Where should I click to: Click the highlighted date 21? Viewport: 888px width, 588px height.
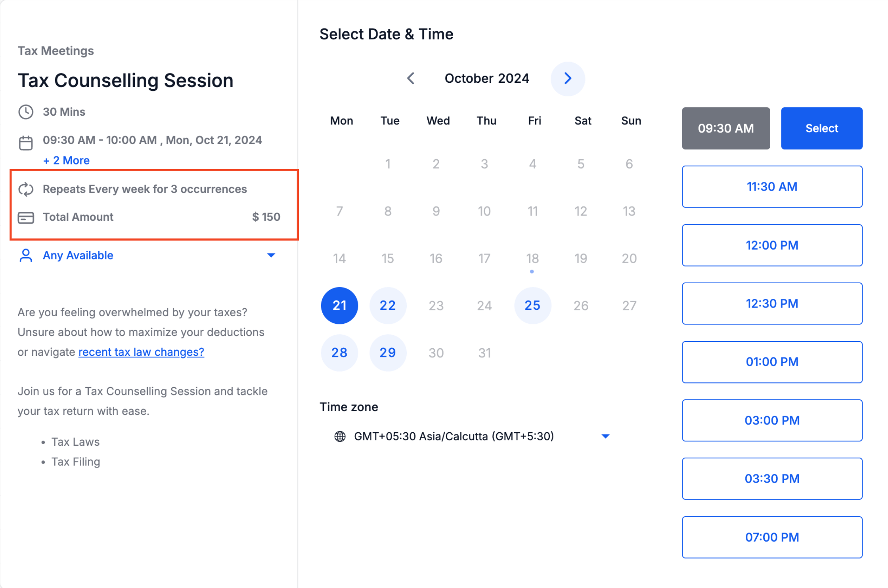(339, 305)
